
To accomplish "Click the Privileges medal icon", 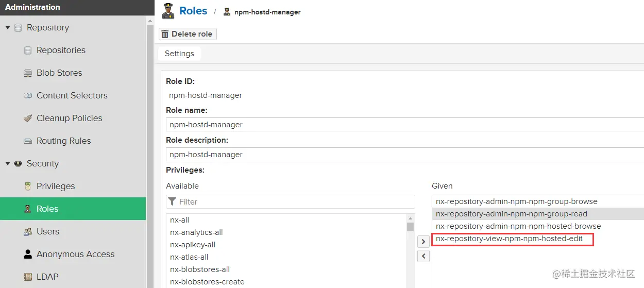I will [x=28, y=187].
